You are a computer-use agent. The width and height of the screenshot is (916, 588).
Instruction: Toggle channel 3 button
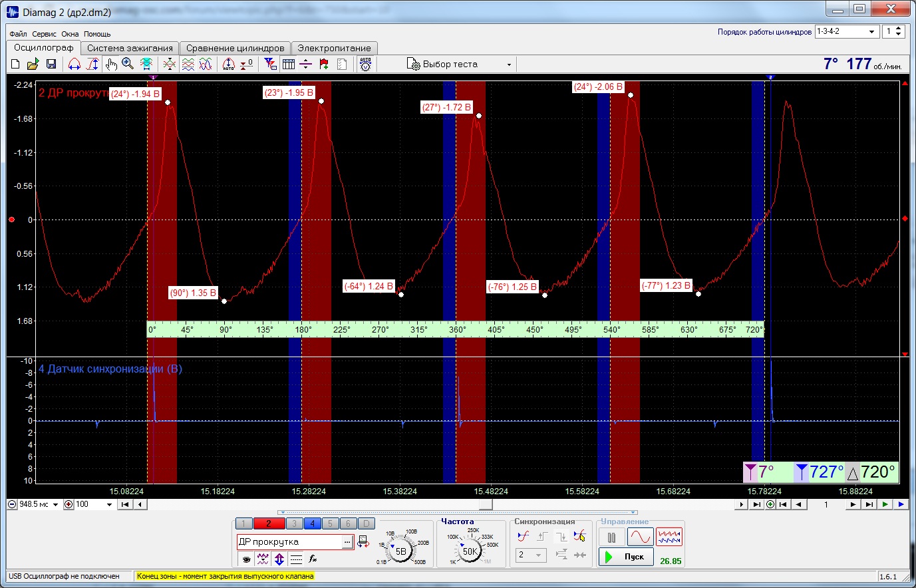pos(295,523)
